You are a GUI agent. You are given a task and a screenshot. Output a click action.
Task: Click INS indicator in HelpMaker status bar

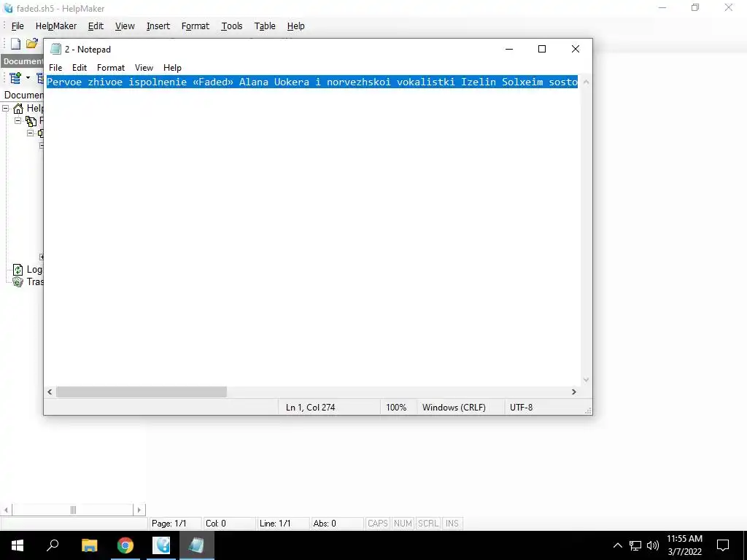point(452,524)
